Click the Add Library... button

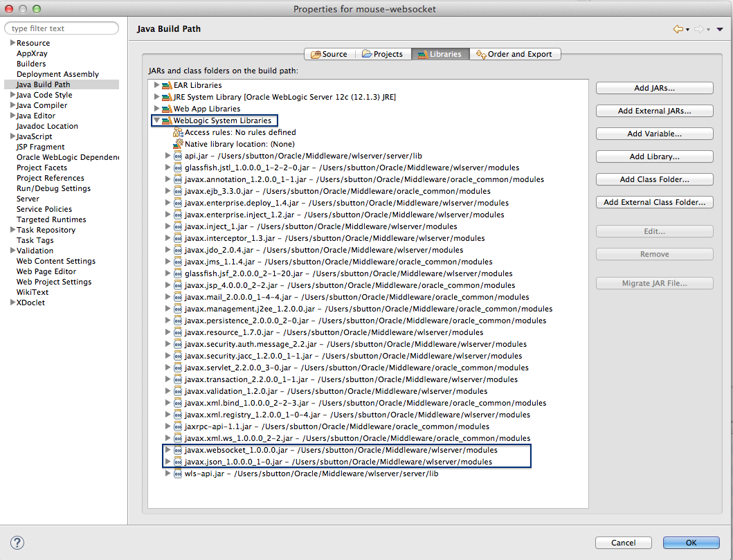point(655,156)
